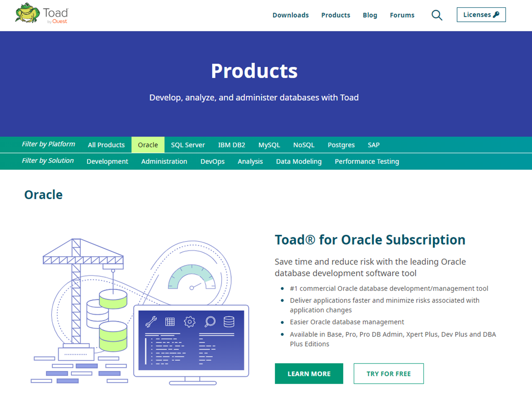Viewport: 532px width, 405px height.
Task: Click the Toad for Oracle Subscription heading
Action: (370, 240)
